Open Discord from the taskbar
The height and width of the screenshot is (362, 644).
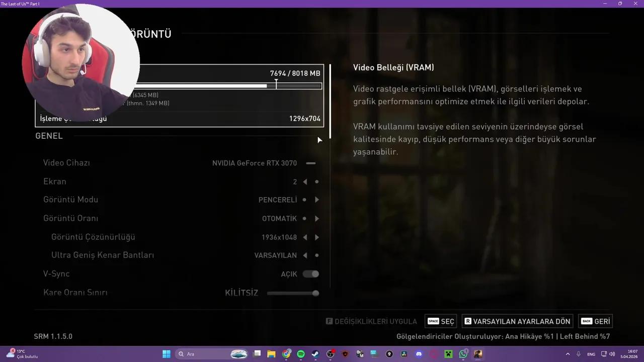click(x=419, y=354)
